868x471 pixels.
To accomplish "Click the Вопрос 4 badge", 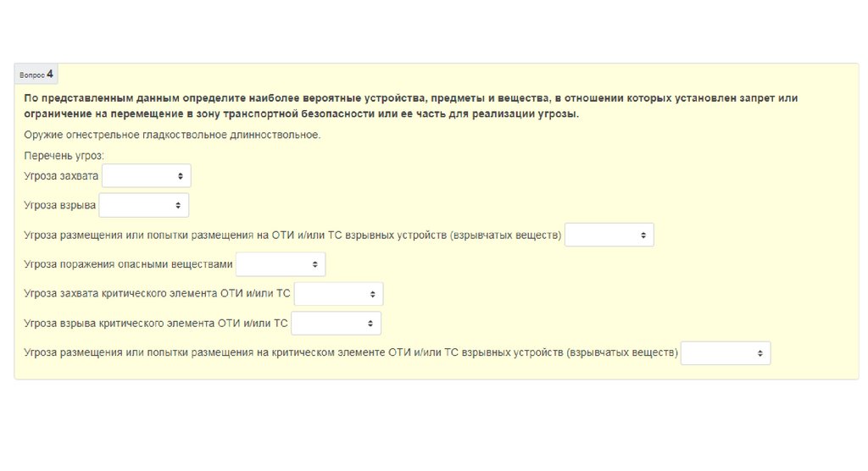I will click(36, 75).
